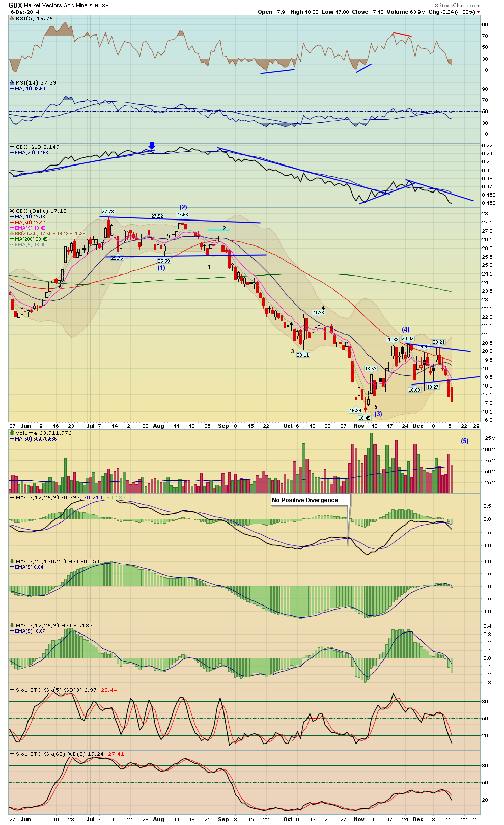Click the 16-Dec-2014 date label
Screen dimensions: 504x825
click(x=23, y=12)
